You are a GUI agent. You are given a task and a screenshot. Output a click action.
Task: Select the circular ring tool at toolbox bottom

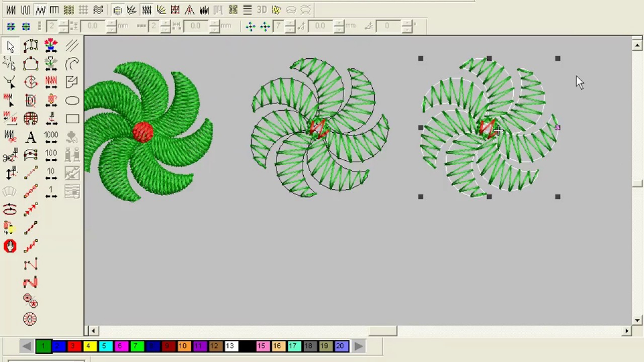point(30,319)
